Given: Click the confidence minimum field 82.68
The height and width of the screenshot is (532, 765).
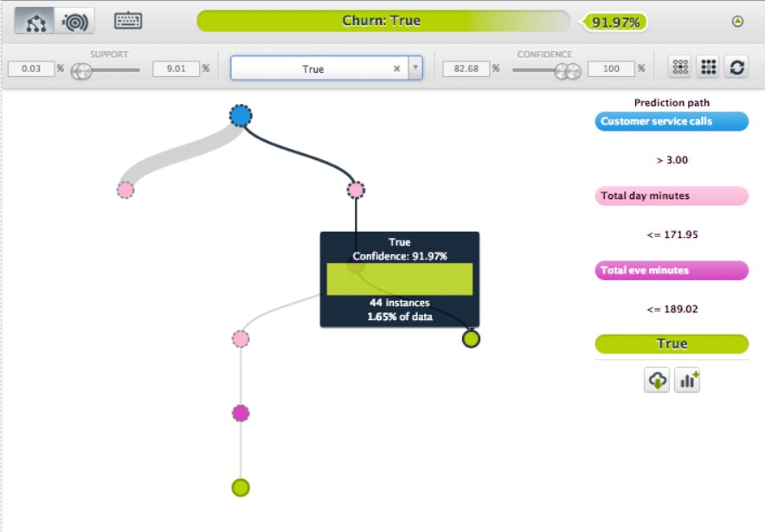Looking at the screenshot, I should click(466, 68).
